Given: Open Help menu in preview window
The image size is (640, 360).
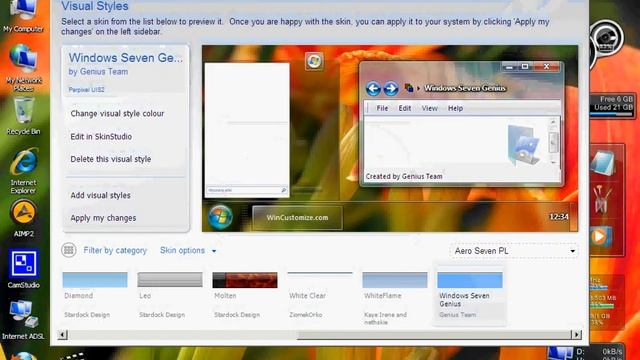Looking at the screenshot, I should [x=455, y=108].
